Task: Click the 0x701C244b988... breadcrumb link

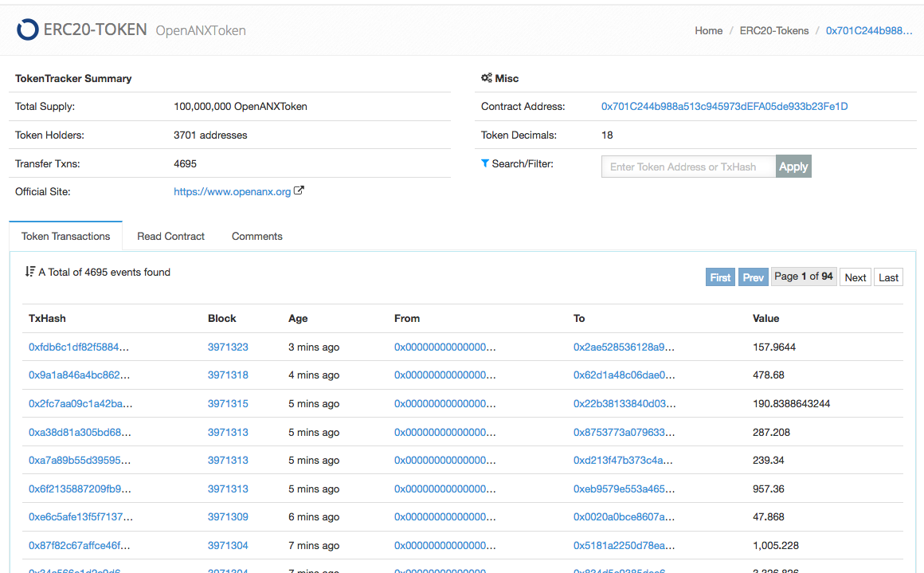Action: pos(868,30)
